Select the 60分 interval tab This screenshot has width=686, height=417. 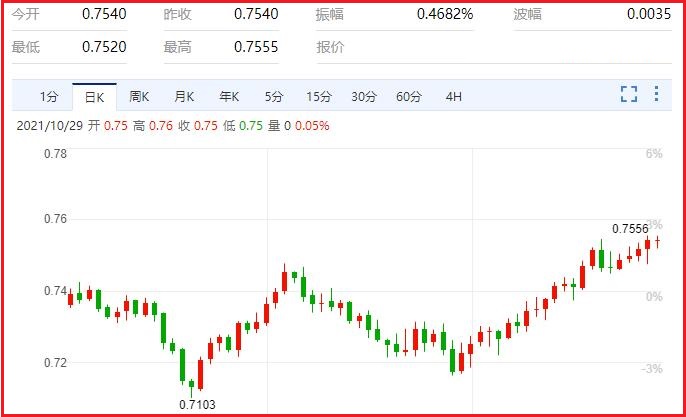409,96
